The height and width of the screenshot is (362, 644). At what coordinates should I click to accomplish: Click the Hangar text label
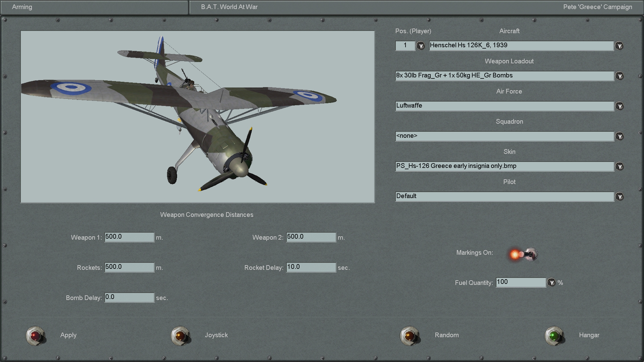coord(589,335)
